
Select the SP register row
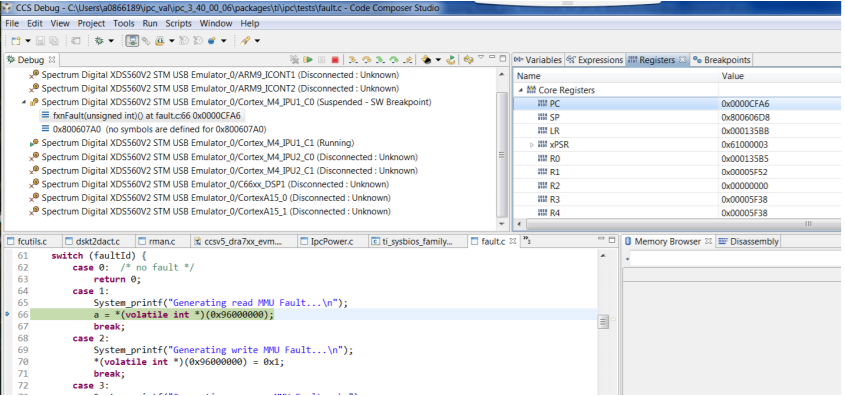pyautogui.click(x=677, y=117)
